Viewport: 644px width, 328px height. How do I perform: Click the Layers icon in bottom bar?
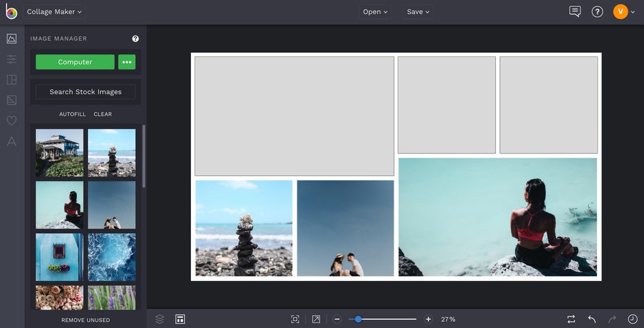[x=160, y=319]
